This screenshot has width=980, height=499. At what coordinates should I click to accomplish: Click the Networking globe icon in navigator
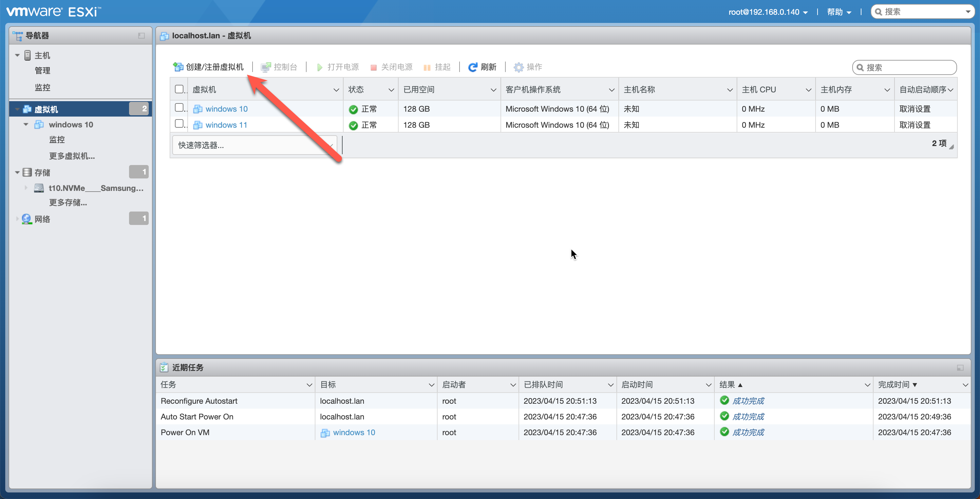point(27,219)
